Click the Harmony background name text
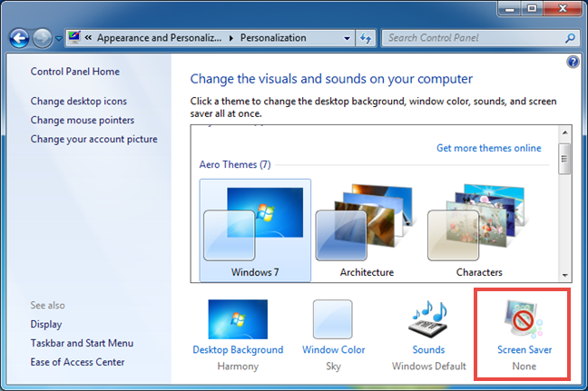Screen dimensions: 588x391 [238, 367]
